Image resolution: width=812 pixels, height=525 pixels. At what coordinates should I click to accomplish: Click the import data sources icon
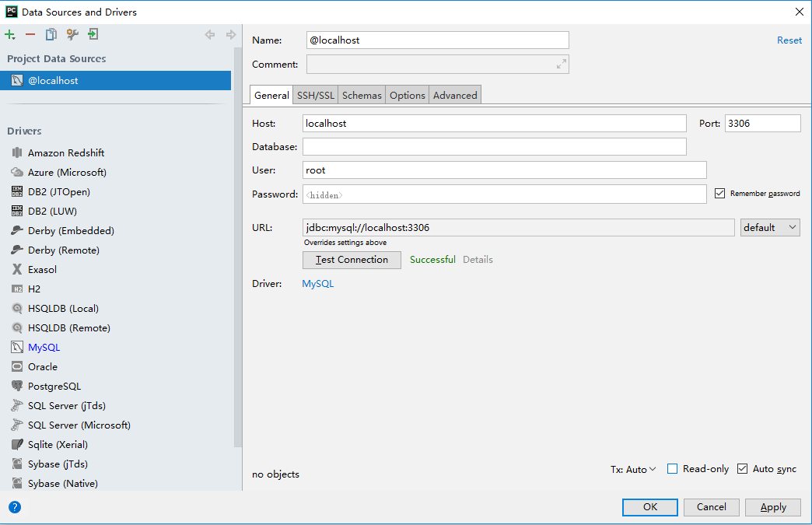tap(93, 35)
